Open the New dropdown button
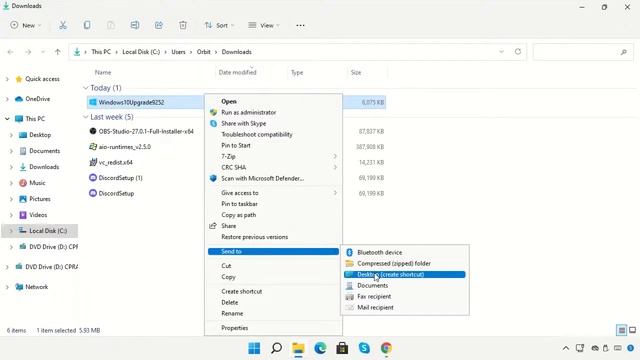 26,25
